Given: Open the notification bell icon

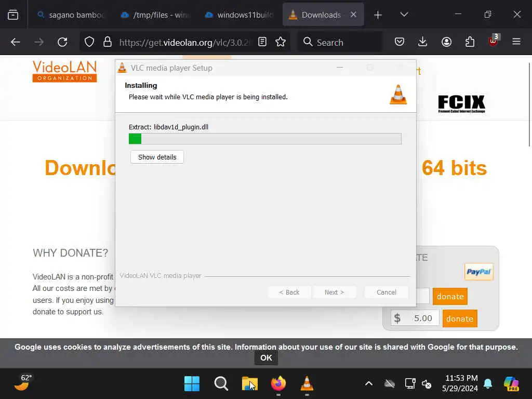Looking at the screenshot, I should pos(487,384).
